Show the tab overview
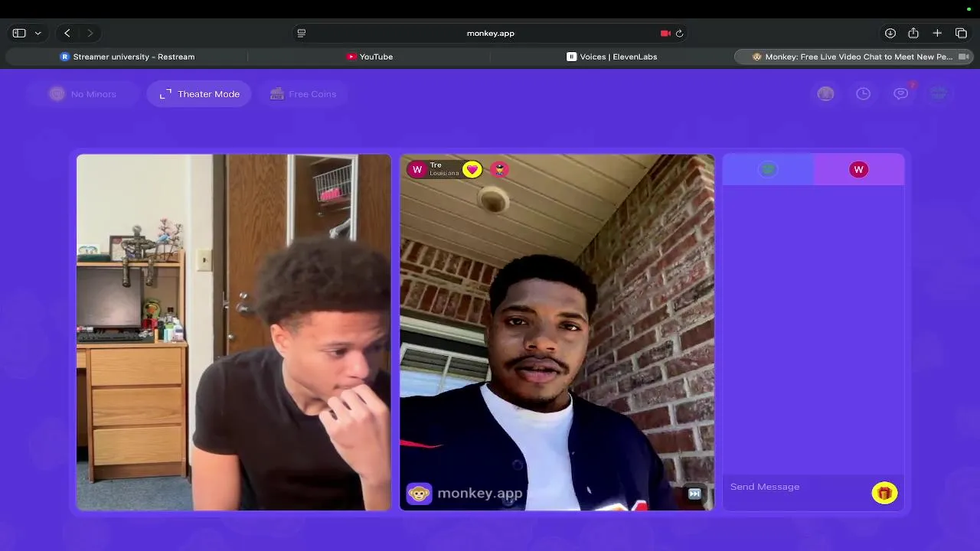 962,33
